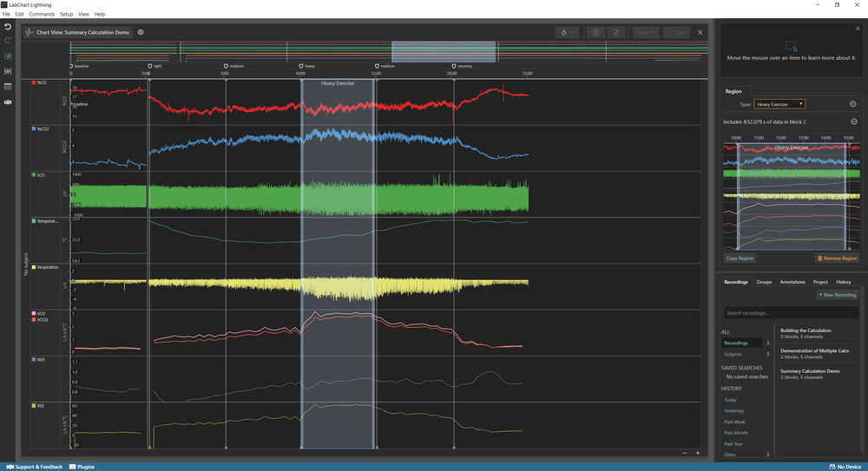Click the highlighted overview window in navigator strip
The image size is (868, 471).
pos(444,51)
